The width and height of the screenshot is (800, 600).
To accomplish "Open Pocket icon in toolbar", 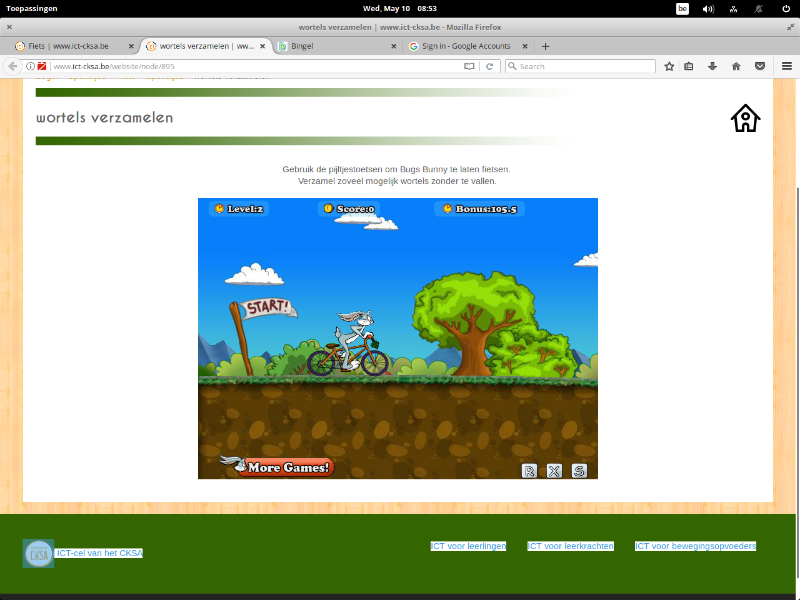I will click(x=760, y=66).
